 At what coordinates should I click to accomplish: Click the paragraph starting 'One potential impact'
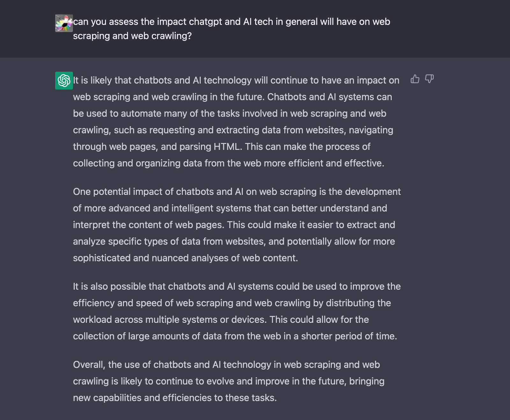coord(237,225)
